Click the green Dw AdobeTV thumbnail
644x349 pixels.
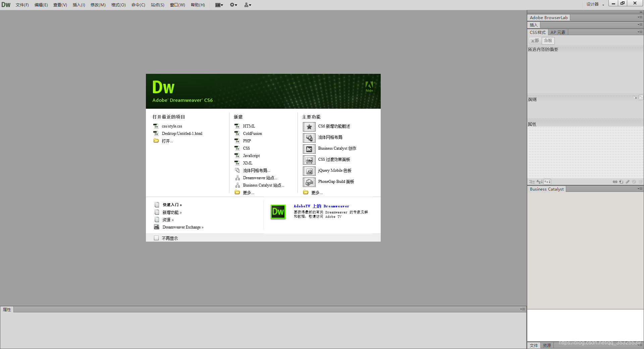coord(278,212)
